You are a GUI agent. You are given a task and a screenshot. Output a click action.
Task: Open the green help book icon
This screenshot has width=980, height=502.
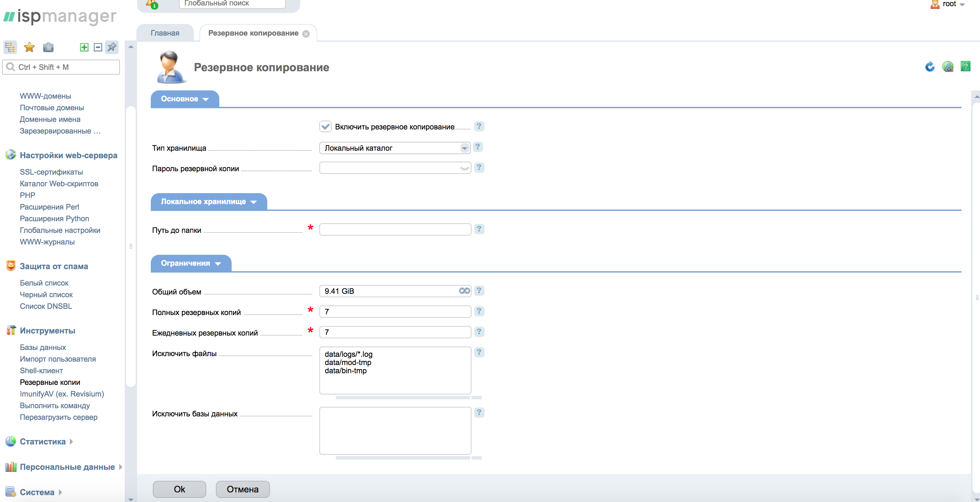click(x=965, y=66)
